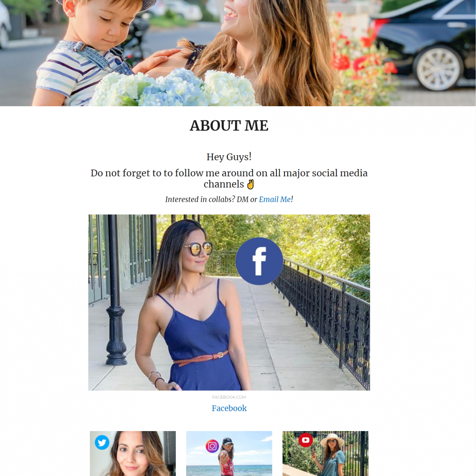Click the victory hand emoji
The width and height of the screenshot is (476, 476).
pos(250,184)
